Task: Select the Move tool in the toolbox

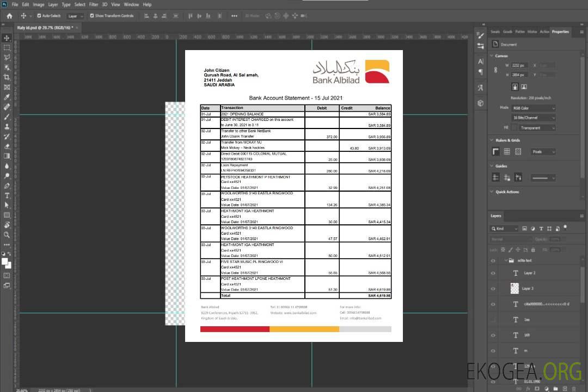Action: 7,38
